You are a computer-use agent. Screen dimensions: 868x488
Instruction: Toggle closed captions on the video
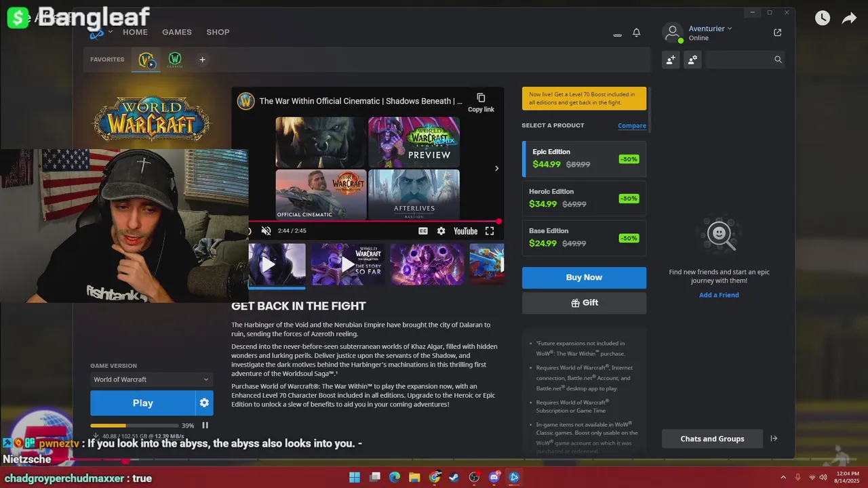[422, 231]
